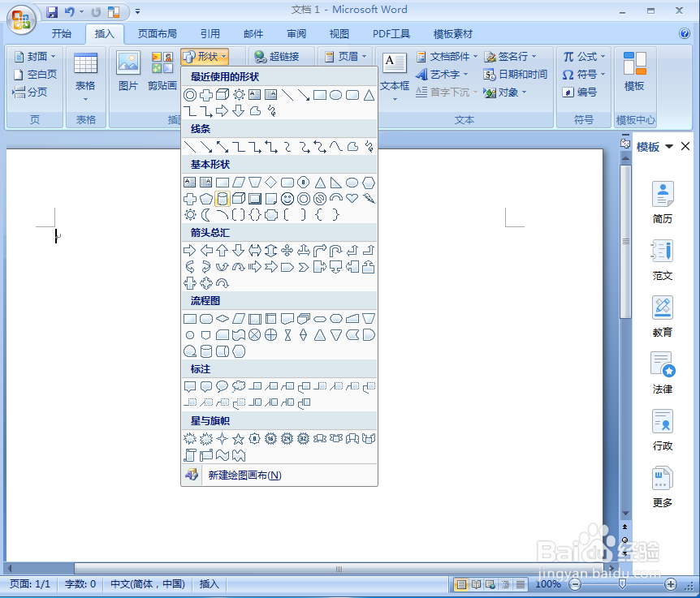Select the lightning bolt shape
The image size is (700, 598).
click(x=369, y=198)
